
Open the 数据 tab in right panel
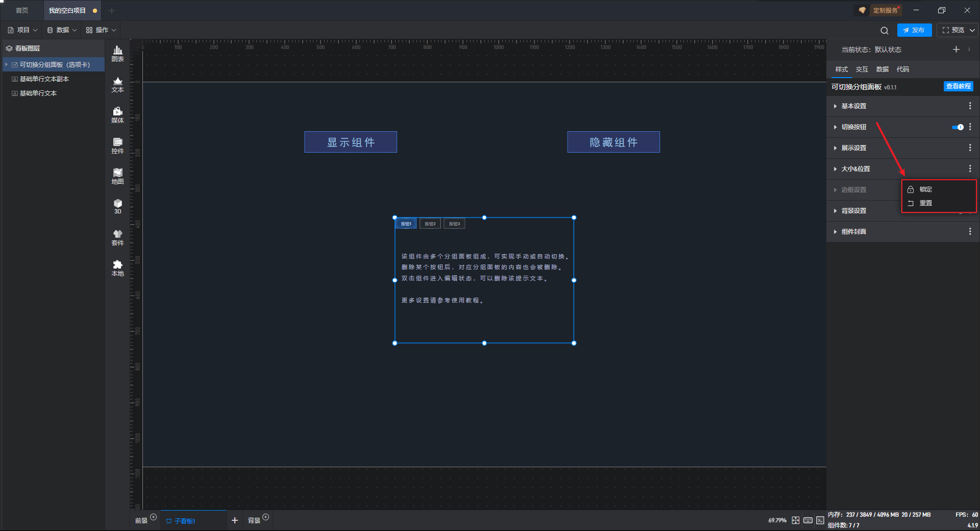coord(882,69)
